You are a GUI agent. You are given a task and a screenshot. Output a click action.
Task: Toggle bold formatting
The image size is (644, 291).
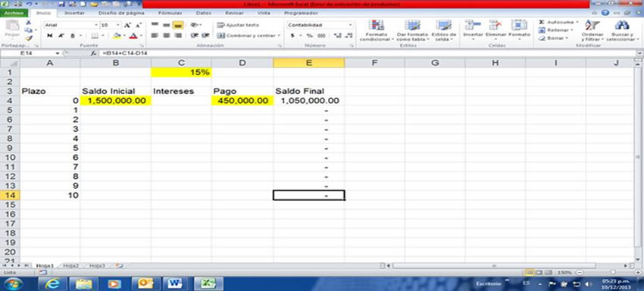click(x=50, y=36)
